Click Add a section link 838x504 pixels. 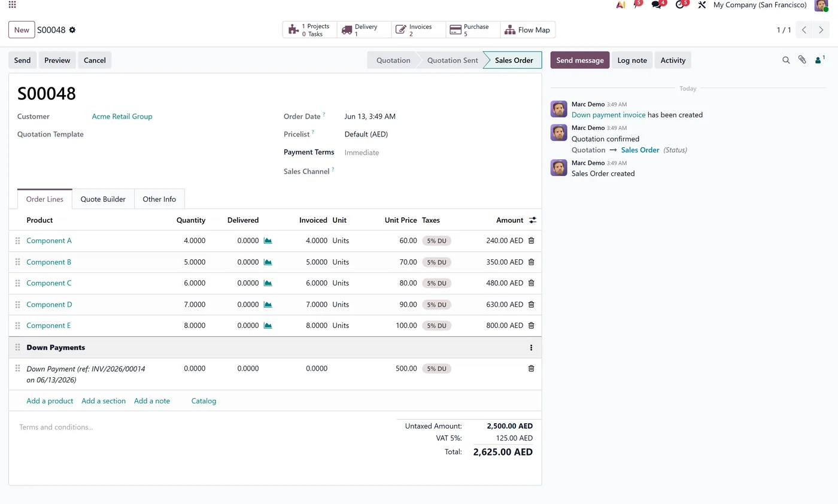104,401
